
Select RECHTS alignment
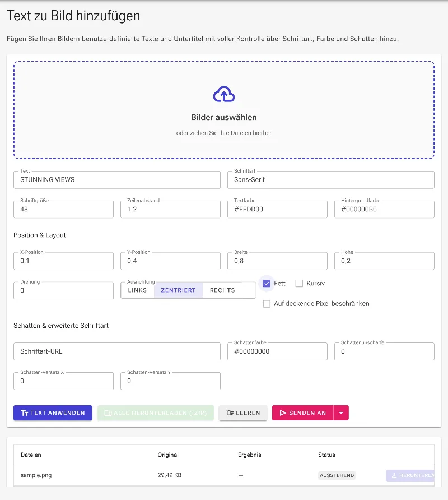pyautogui.click(x=222, y=290)
